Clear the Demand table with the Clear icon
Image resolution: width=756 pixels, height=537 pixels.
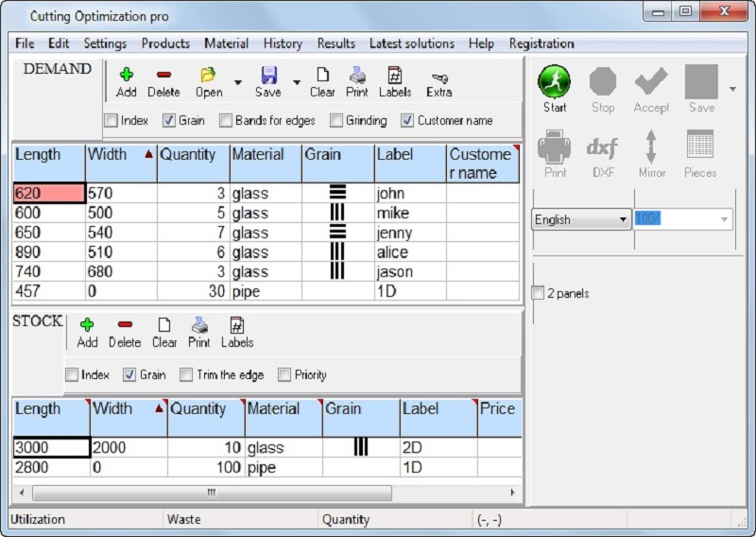[x=322, y=75]
